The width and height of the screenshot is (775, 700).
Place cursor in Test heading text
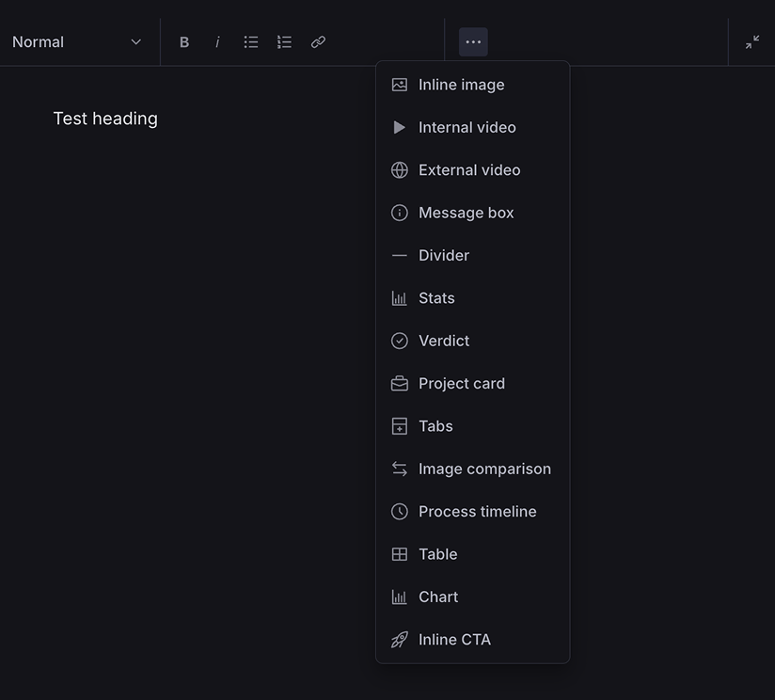(x=105, y=119)
